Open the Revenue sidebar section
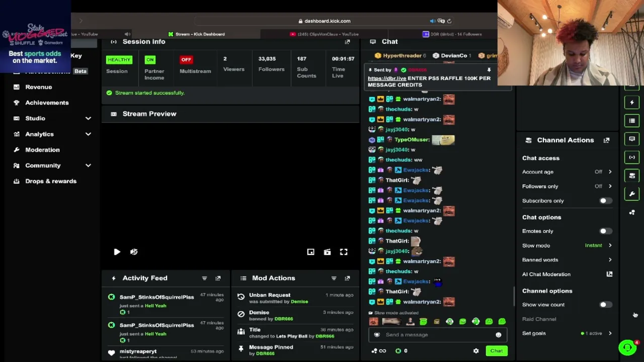The width and height of the screenshot is (644, 362). (x=39, y=87)
